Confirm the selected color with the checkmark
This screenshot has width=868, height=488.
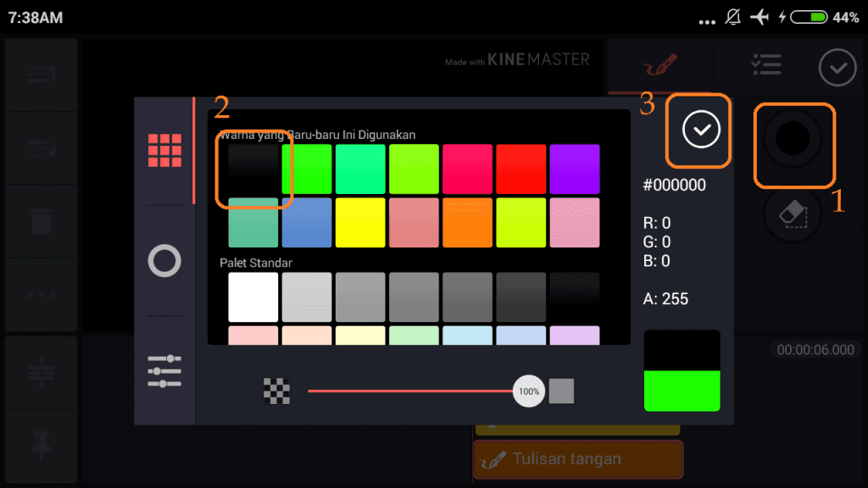(701, 130)
